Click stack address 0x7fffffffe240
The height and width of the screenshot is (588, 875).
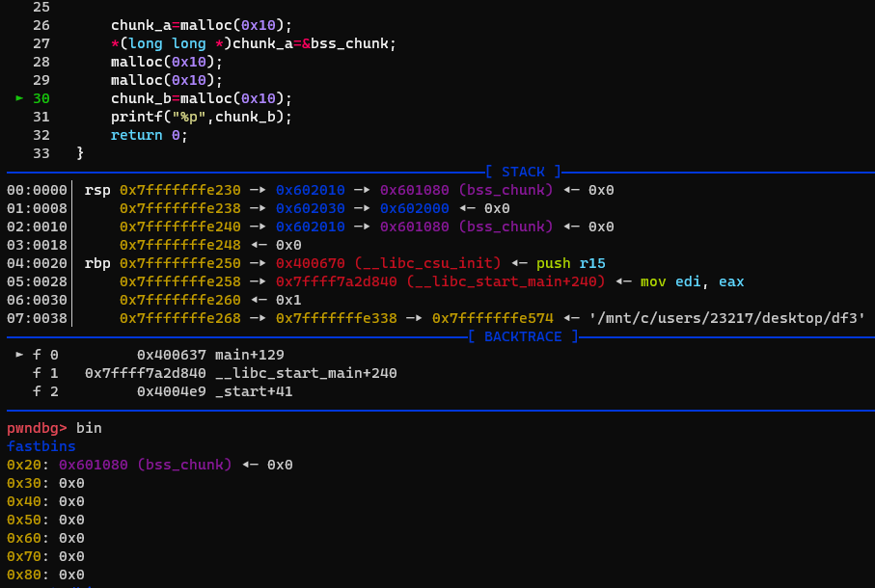coord(179,227)
